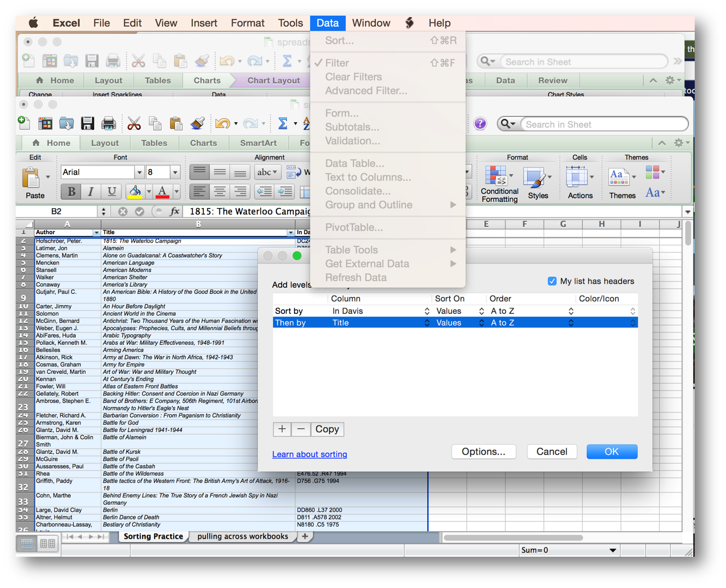Switch to the 'pulling across workbooks' sheet tab

coord(243,536)
